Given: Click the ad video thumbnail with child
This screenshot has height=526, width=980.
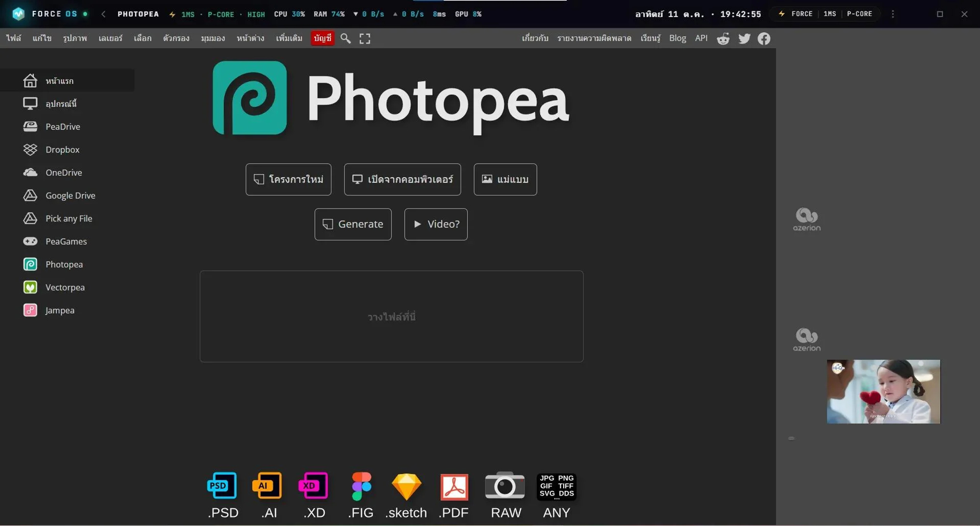Looking at the screenshot, I should click(x=884, y=391).
